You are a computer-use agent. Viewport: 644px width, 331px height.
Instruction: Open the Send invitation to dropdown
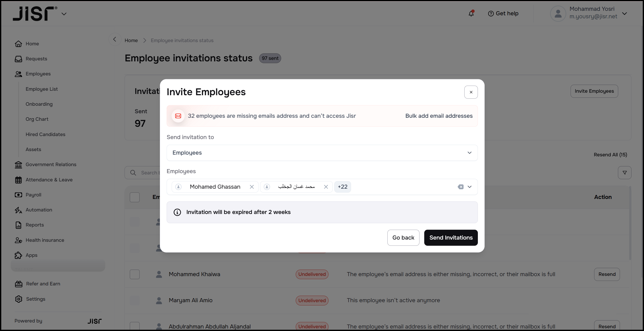322,153
